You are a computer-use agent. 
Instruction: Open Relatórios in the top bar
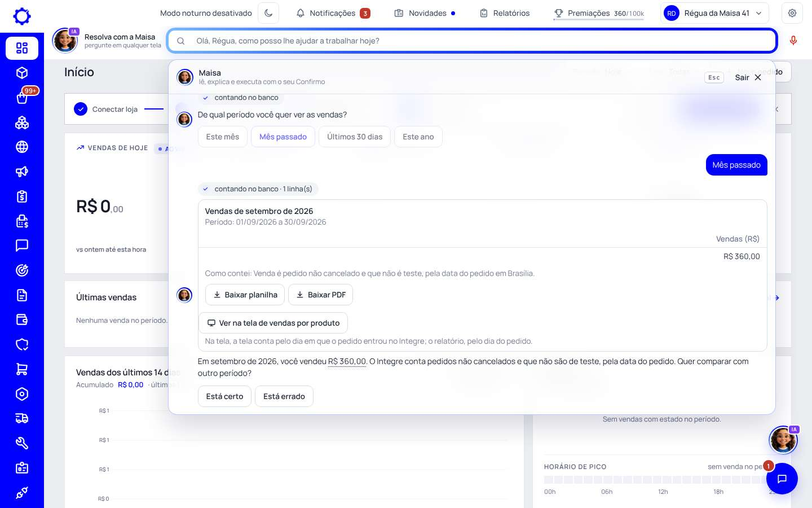[x=505, y=13]
